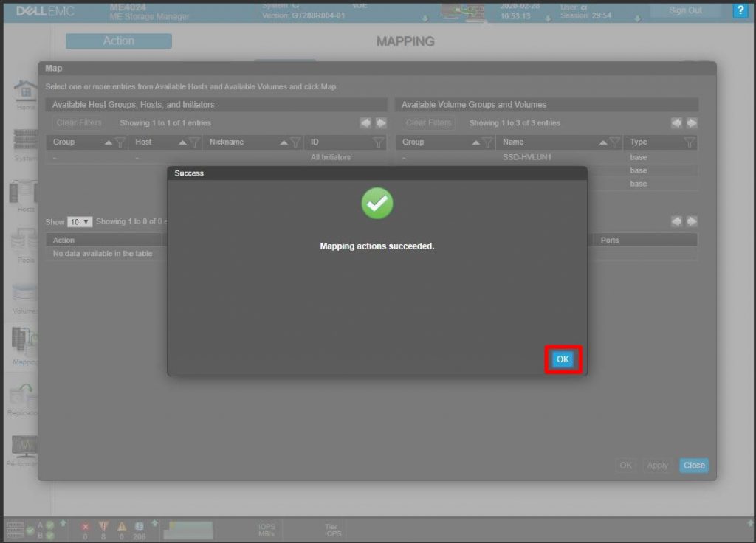Sort hosts by Host column arrow
Image resolution: width=756 pixels, height=543 pixels.
point(182,142)
